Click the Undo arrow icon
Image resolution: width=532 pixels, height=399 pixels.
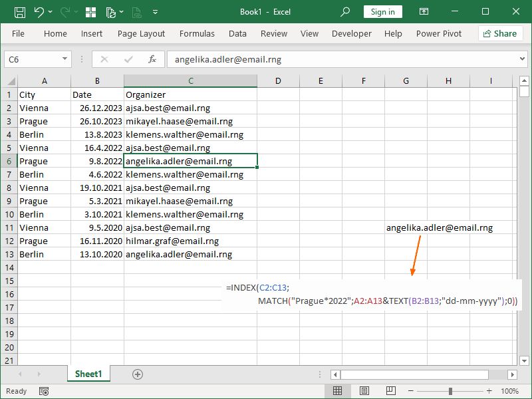39,12
